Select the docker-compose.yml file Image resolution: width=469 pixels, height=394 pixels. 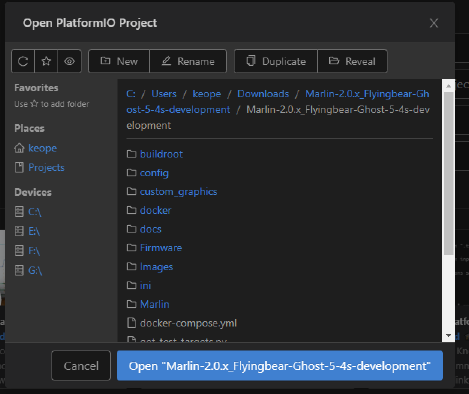click(188, 323)
